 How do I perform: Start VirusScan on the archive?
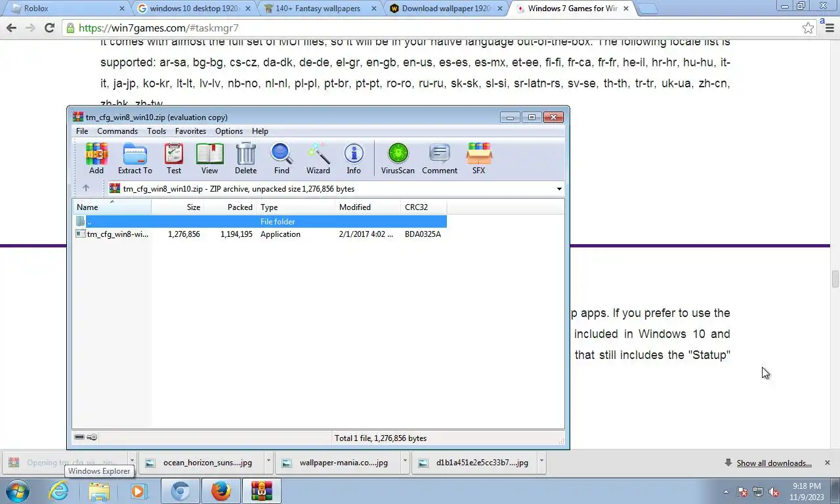[x=398, y=159]
